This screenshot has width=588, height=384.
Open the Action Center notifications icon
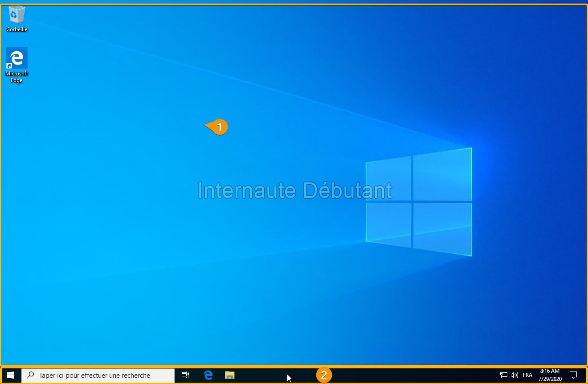pyautogui.click(x=573, y=375)
